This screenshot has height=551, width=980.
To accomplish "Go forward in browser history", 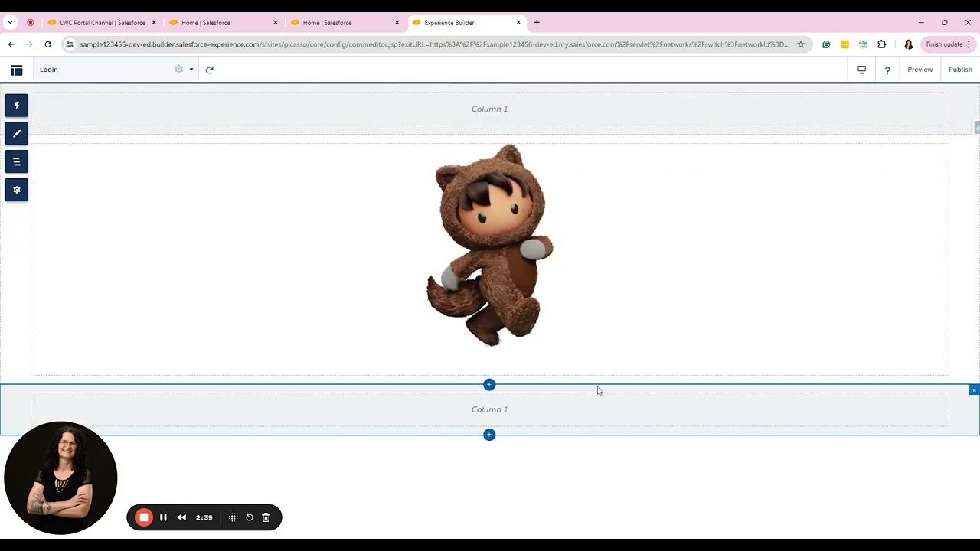I will 30,44.
